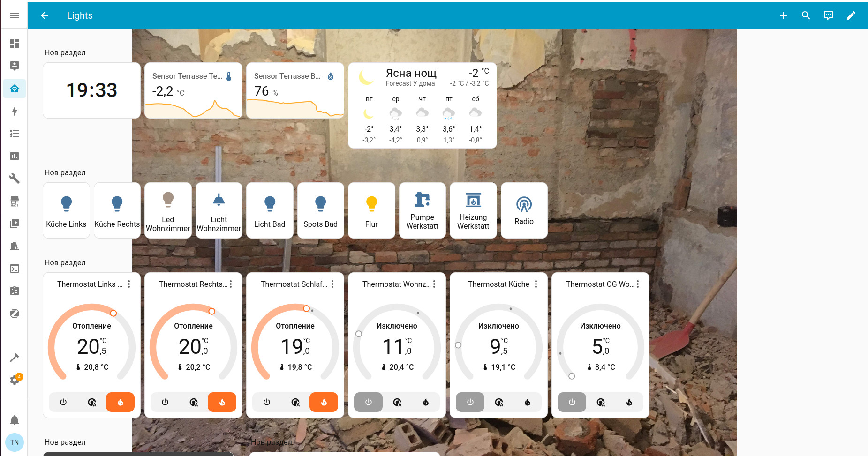Open settings gear with notification badge

(15, 380)
